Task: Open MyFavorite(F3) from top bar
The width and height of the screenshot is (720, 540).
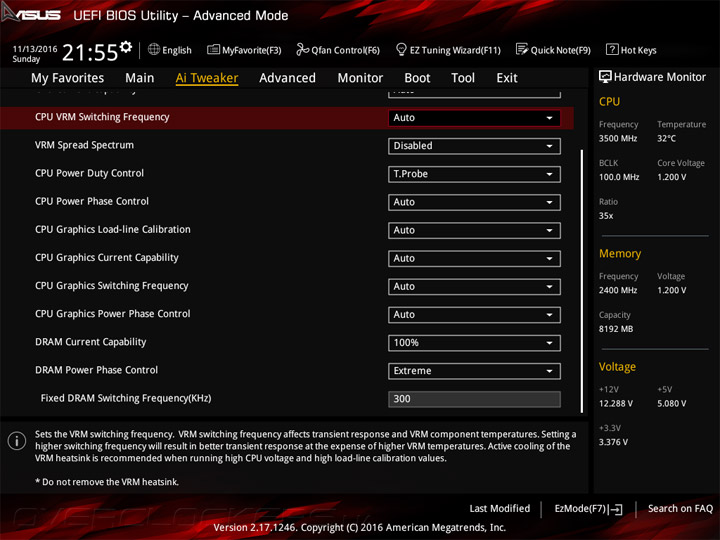Action: tap(244, 50)
